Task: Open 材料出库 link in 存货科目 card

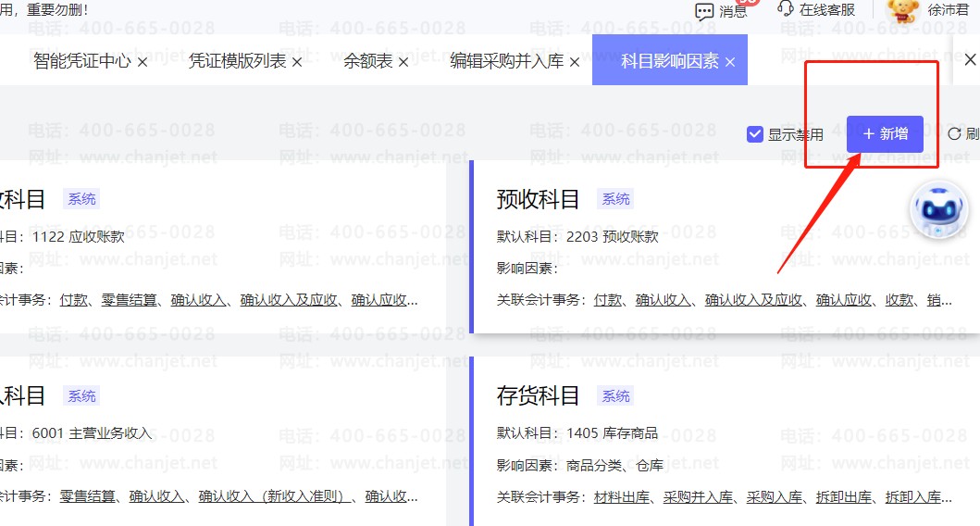Action: tap(624, 497)
